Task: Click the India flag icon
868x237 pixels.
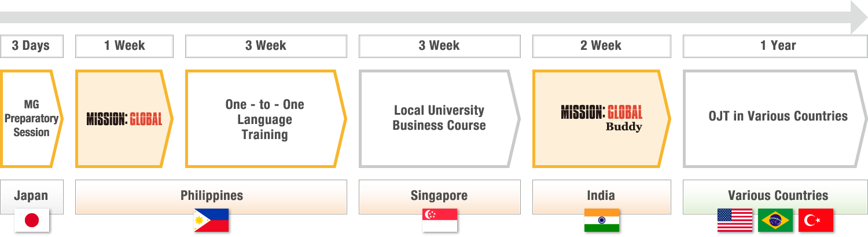Action: [x=602, y=220]
